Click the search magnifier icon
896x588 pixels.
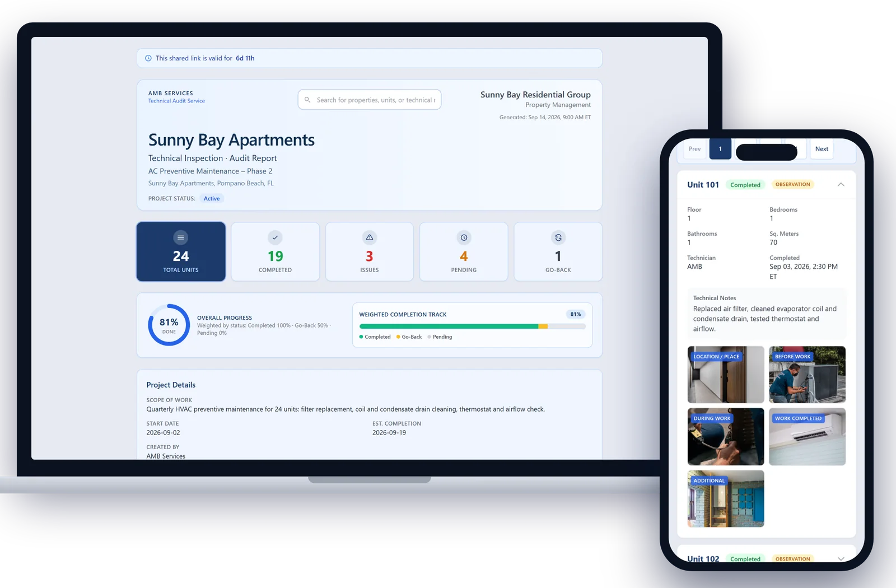pyautogui.click(x=307, y=100)
